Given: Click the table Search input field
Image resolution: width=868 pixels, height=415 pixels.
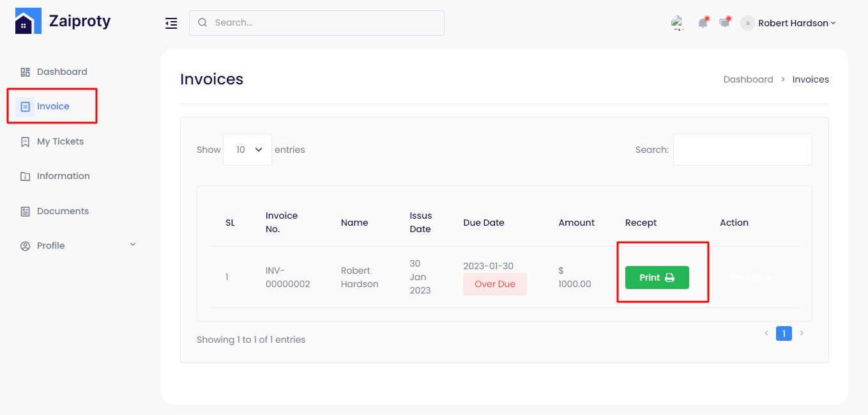Looking at the screenshot, I should coord(742,150).
